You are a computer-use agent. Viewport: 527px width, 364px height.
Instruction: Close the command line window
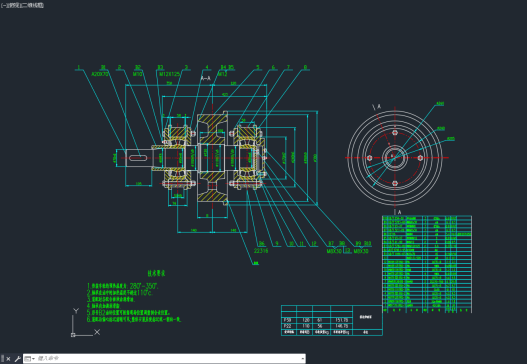coord(8,359)
